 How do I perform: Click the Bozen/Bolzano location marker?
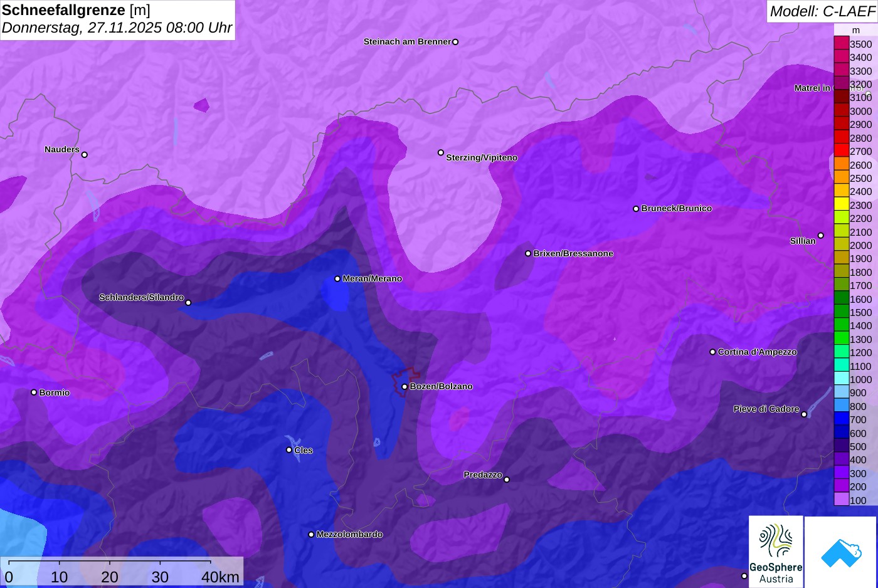pos(405,387)
